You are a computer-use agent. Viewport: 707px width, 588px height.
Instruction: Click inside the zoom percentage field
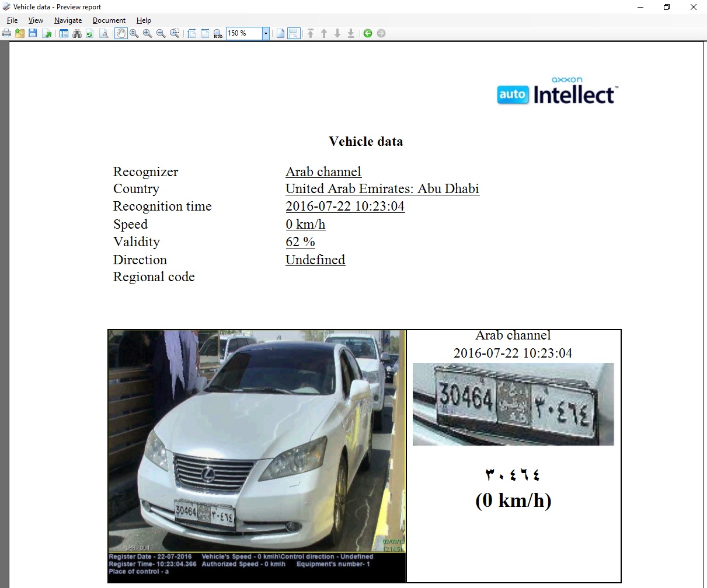tap(244, 33)
